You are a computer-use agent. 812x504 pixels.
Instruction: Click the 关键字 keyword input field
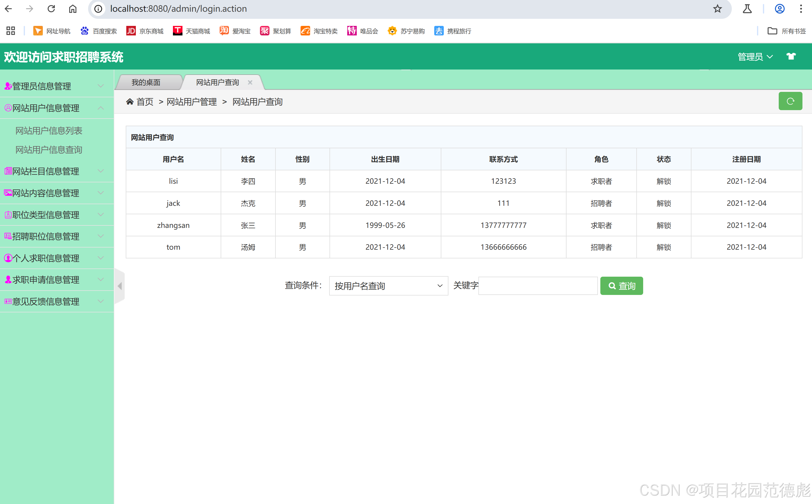538,286
